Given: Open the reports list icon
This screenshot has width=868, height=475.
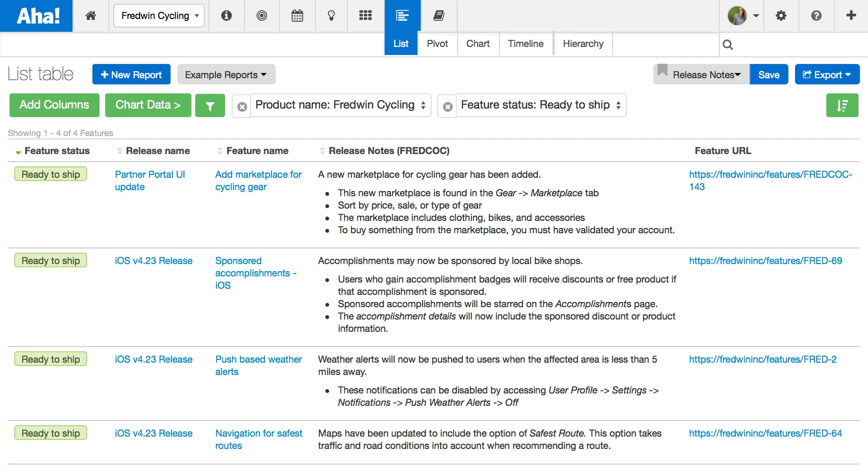Looking at the screenshot, I should click(x=402, y=16).
